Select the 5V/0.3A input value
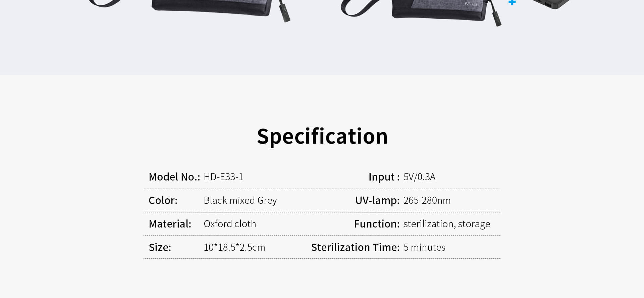 click(x=419, y=177)
